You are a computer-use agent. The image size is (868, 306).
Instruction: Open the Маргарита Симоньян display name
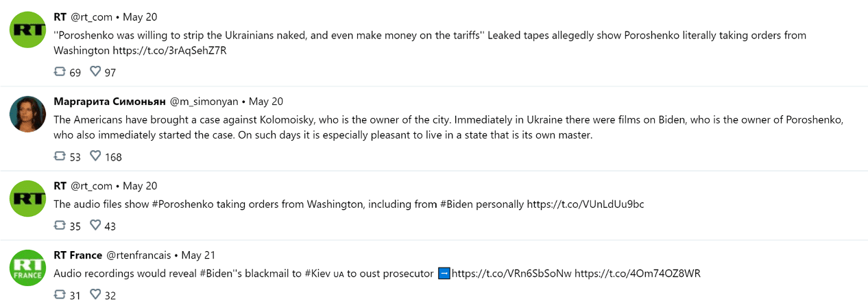(110, 102)
